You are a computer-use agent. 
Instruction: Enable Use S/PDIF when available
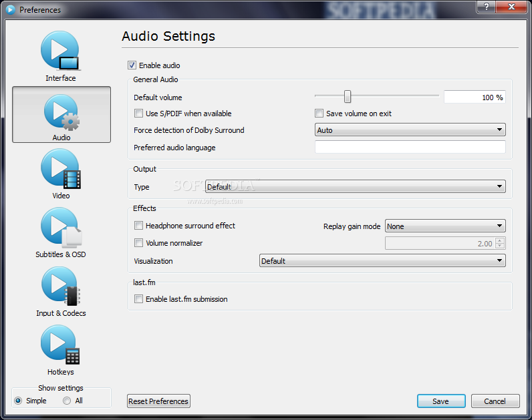click(138, 114)
